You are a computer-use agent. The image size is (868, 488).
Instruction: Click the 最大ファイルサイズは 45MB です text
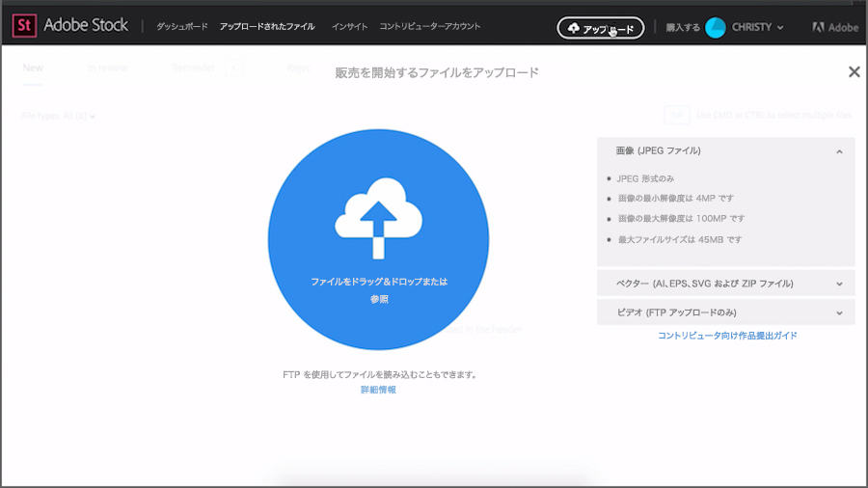pyautogui.click(x=680, y=239)
